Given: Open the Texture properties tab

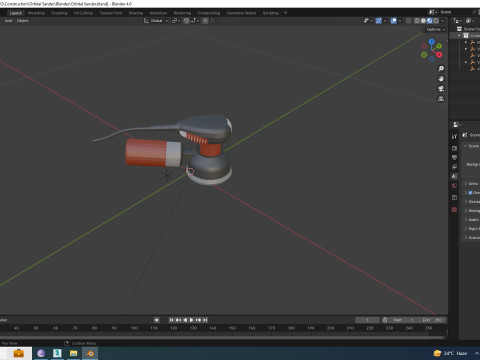Looking at the screenshot, I should [454, 210].
